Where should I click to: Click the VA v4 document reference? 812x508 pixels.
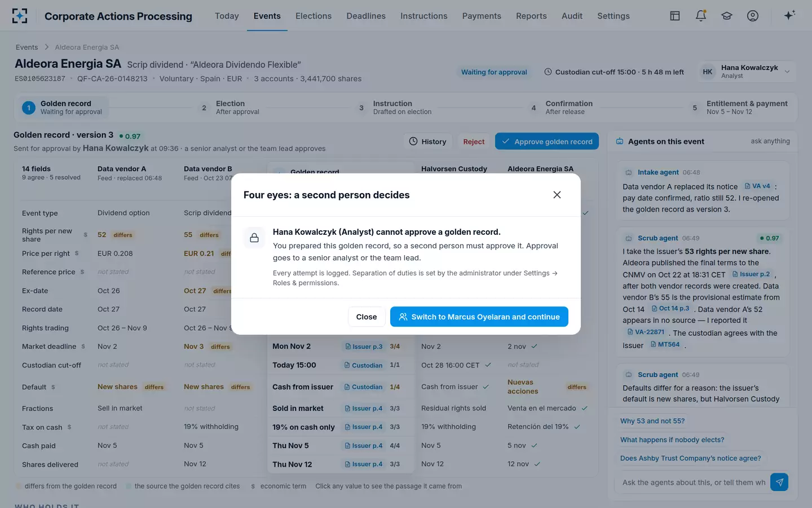(x=757, y=186)
